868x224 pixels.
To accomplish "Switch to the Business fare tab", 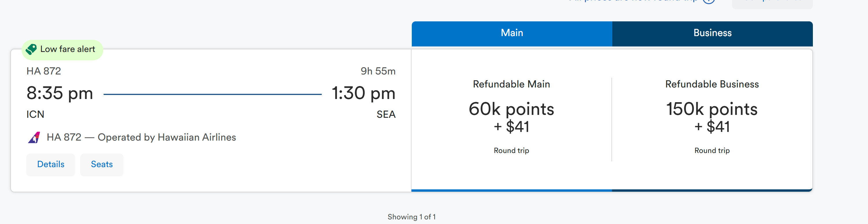I will coord(712,33).
